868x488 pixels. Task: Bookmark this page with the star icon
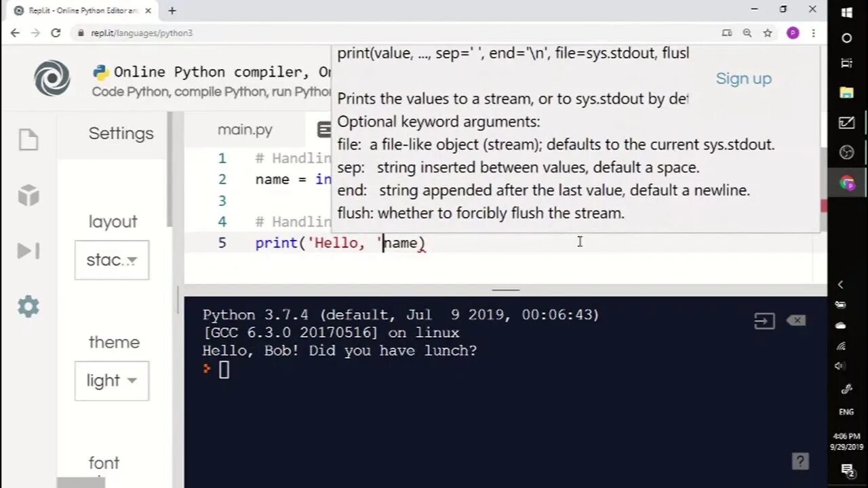coord(767,33)
